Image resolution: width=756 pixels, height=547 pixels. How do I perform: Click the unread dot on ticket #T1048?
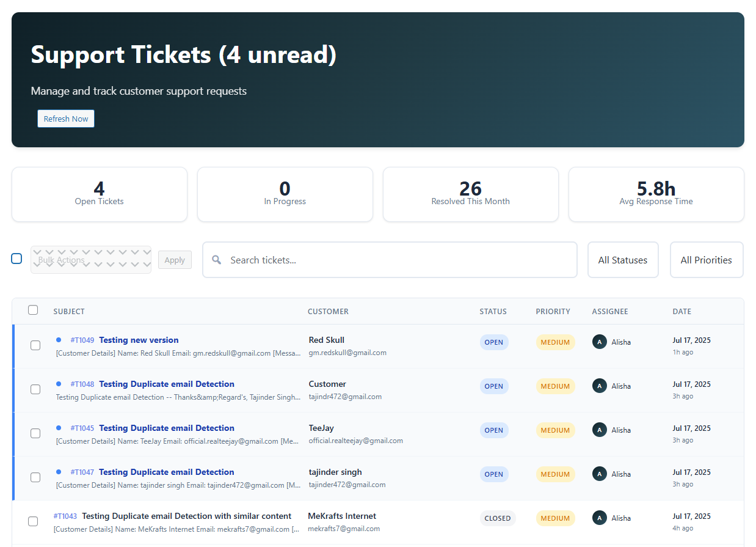coord(59,384)
